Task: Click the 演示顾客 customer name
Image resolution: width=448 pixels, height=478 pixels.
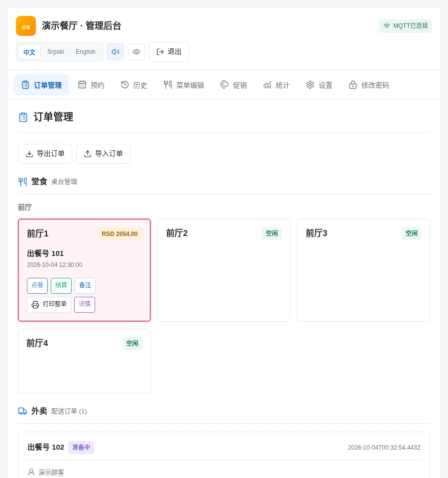Action: coord(51,473)
